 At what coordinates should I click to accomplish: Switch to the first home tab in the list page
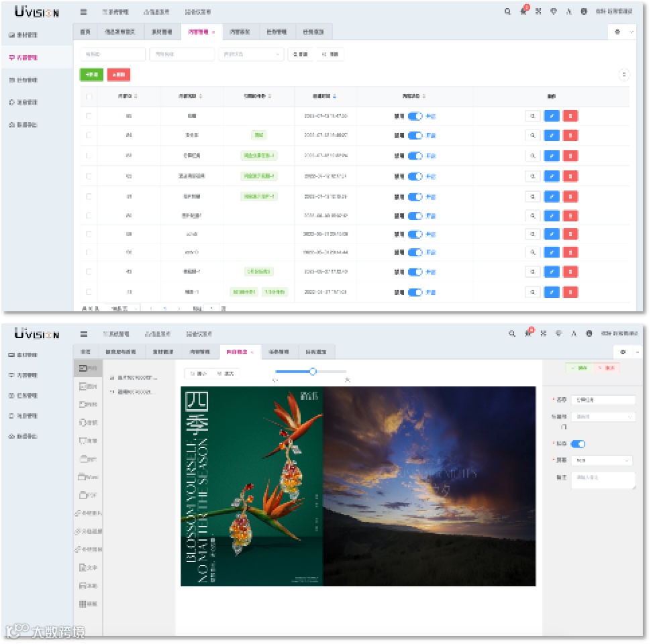[x=85, y=32]
